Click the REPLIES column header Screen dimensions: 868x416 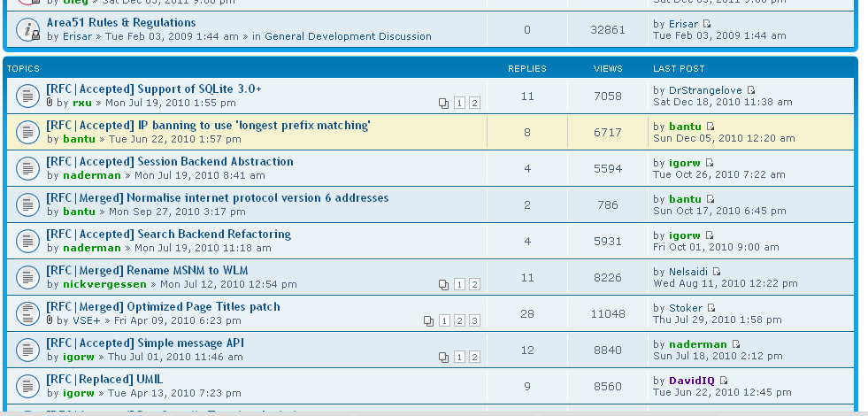click(x=527, y=69)
